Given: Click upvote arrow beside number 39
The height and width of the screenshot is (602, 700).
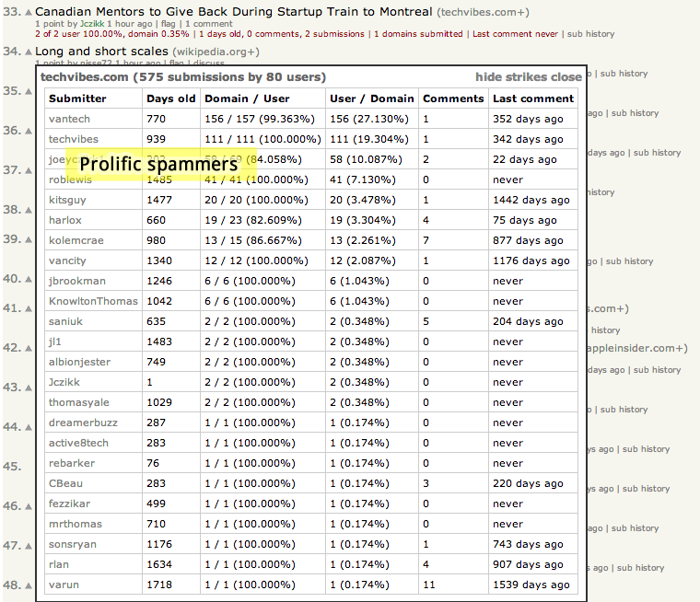Looking at the screenshot, I should pyautogui.click(x=29, y=240).
